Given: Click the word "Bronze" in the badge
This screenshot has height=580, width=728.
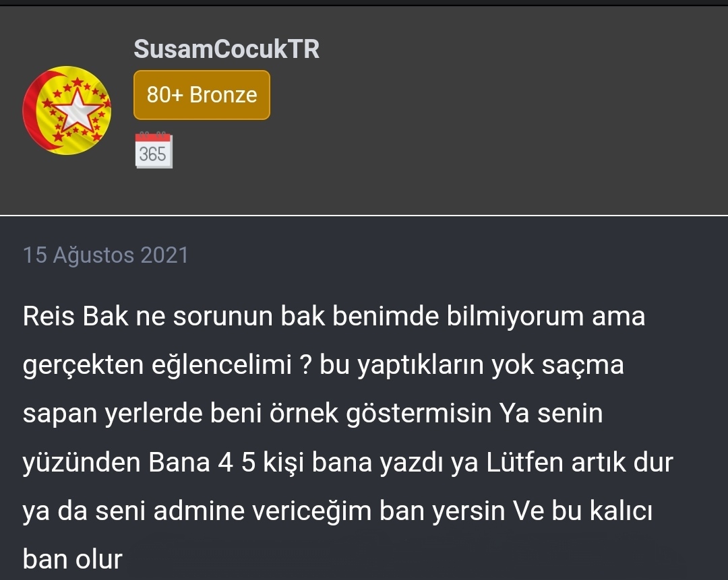Looking at the screenshot, I should click(x=223, y=95).
